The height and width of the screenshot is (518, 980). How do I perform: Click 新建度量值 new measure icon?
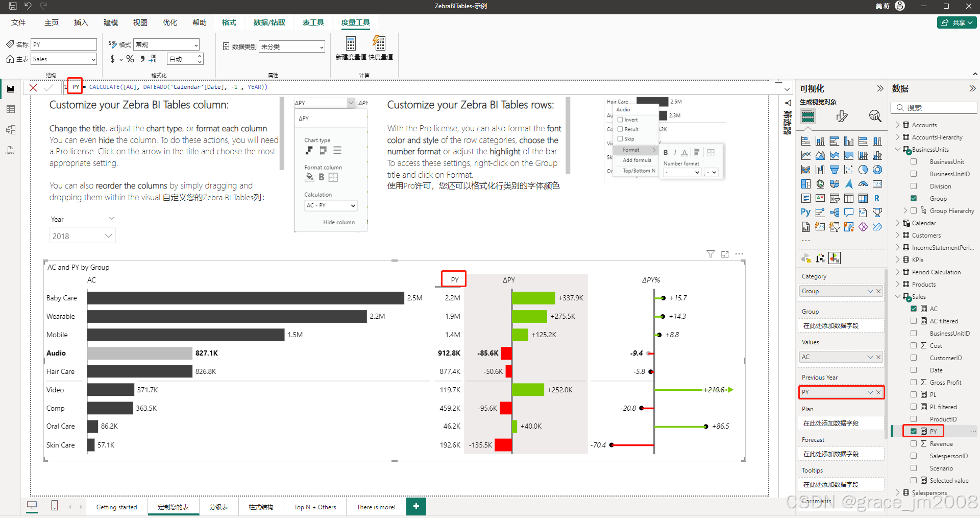pyautogui.click(x=351, y=43)
